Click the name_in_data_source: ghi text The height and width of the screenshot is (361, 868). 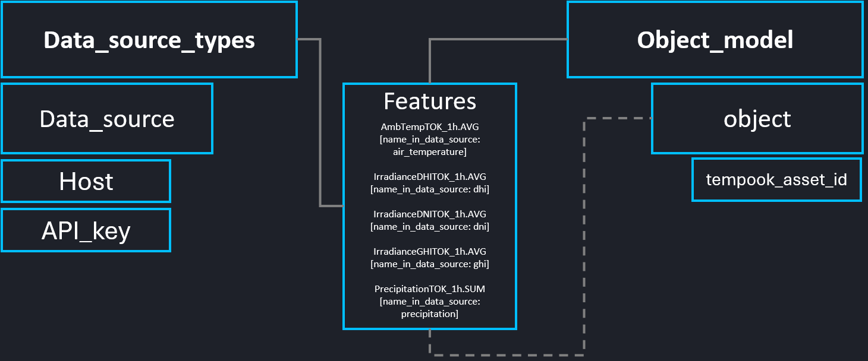(x=429, y=264)
